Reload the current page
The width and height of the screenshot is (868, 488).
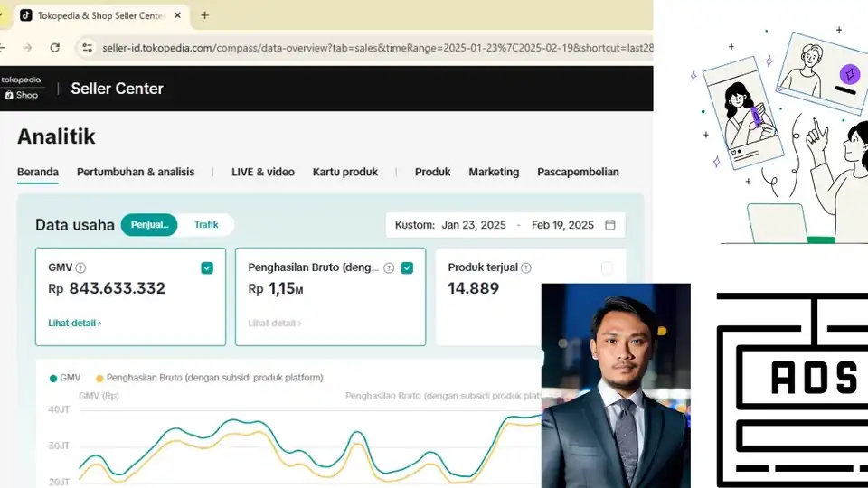coord(55,48)
